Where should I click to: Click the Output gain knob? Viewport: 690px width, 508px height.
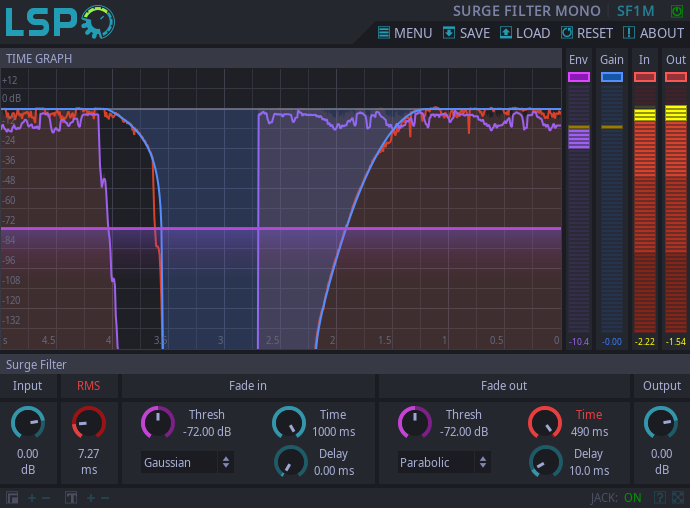661,423
